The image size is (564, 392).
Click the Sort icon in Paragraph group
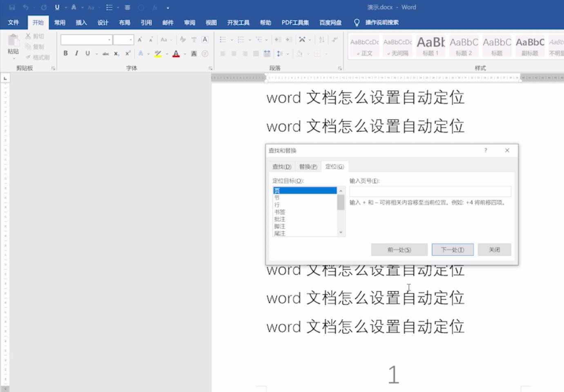click(321, 40)
